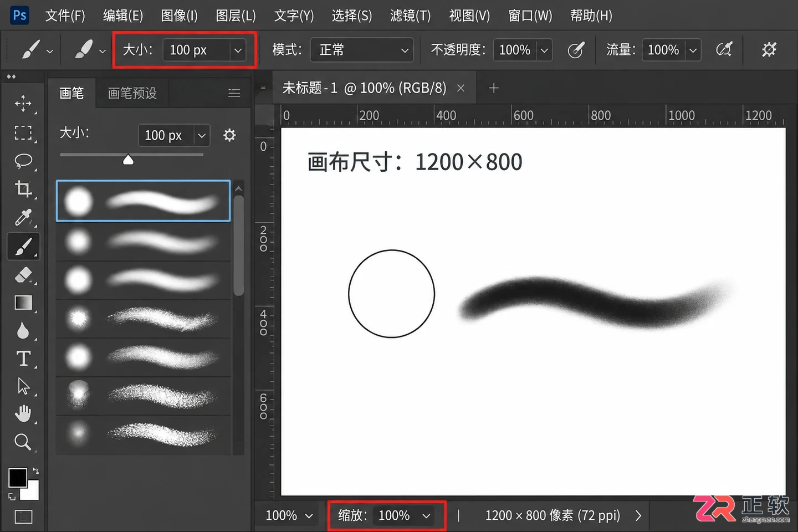Screen dimensions: 798x532
Task: Select the Path Selection arrow tool
Action: coord(23,386)
